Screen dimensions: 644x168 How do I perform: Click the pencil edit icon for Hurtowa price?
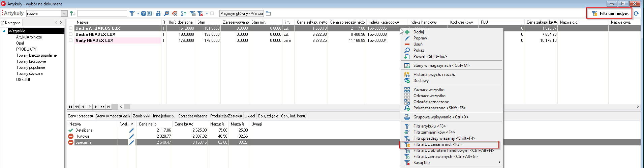132,136
